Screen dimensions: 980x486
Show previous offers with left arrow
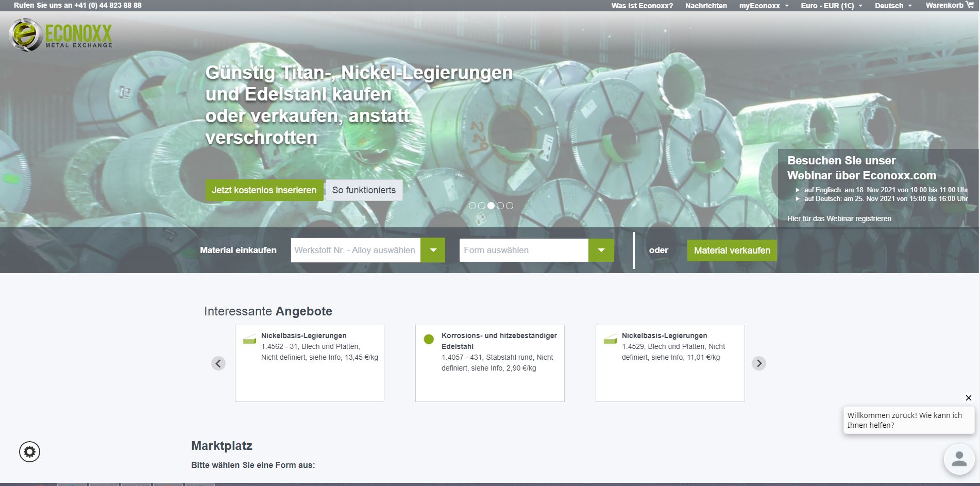pos(218,363)
